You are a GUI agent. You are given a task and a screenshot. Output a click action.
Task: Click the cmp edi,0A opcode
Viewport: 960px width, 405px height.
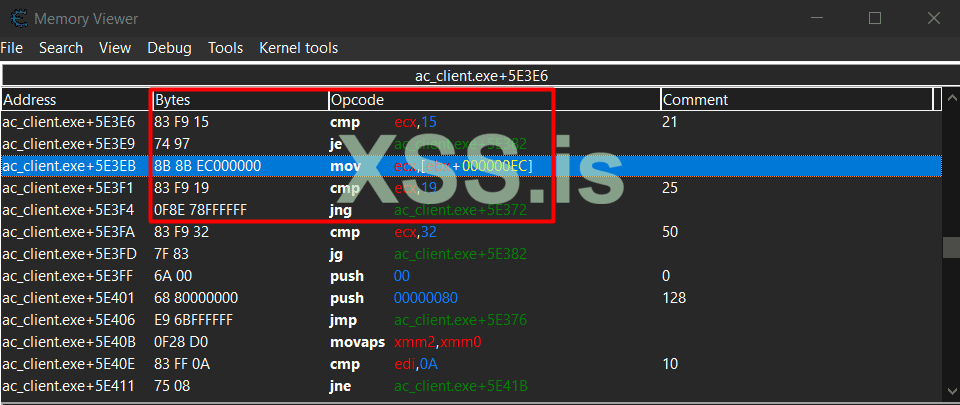point(384,364)
